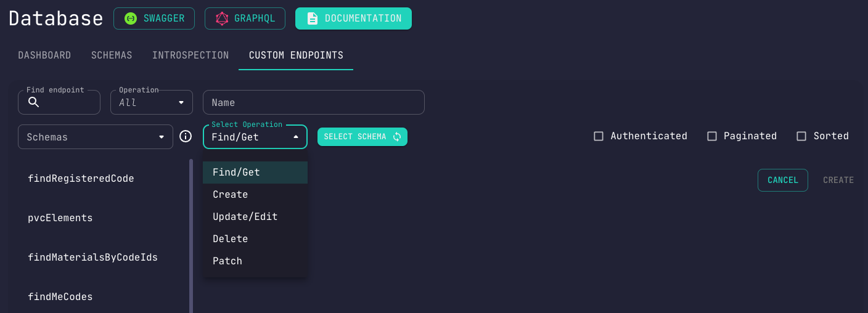Open the Documentation button
The image size is (868, 313).
coord(353,18)
